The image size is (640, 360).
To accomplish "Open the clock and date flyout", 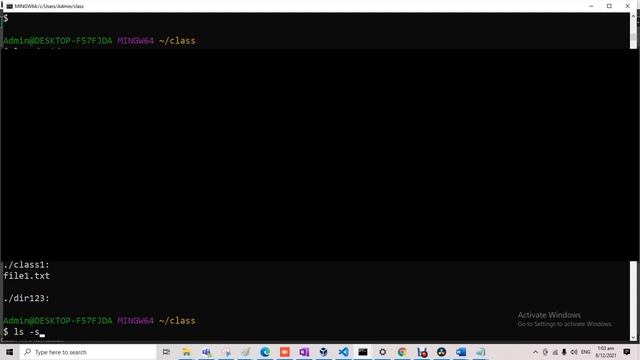I will pyautogui.click(x=606, y=352).
